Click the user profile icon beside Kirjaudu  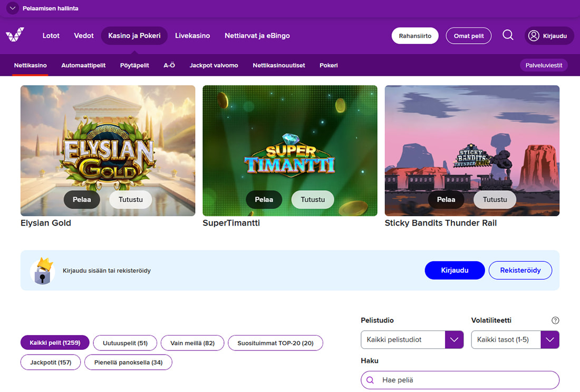534,36
